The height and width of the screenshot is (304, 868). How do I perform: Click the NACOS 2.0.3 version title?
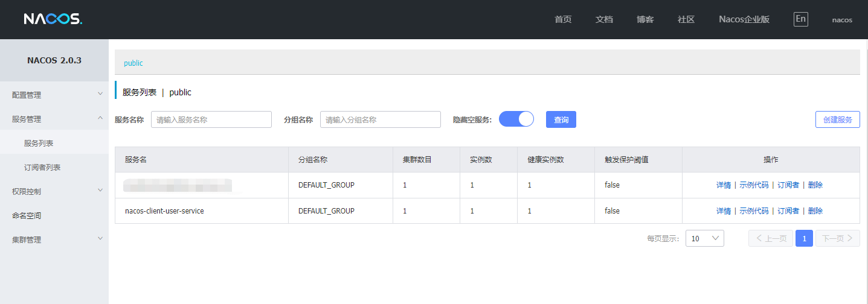coord(54,60)
